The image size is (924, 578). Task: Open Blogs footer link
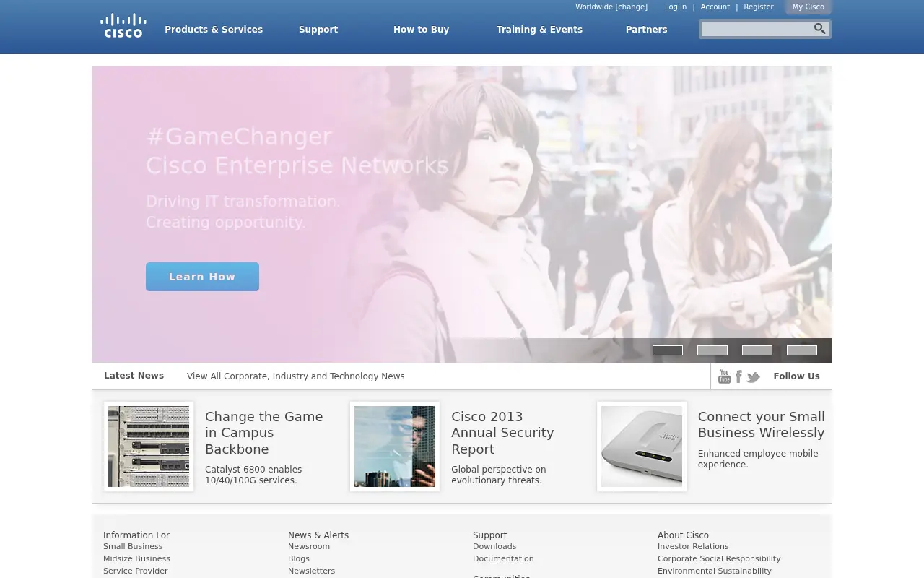[x=299, y=559]
